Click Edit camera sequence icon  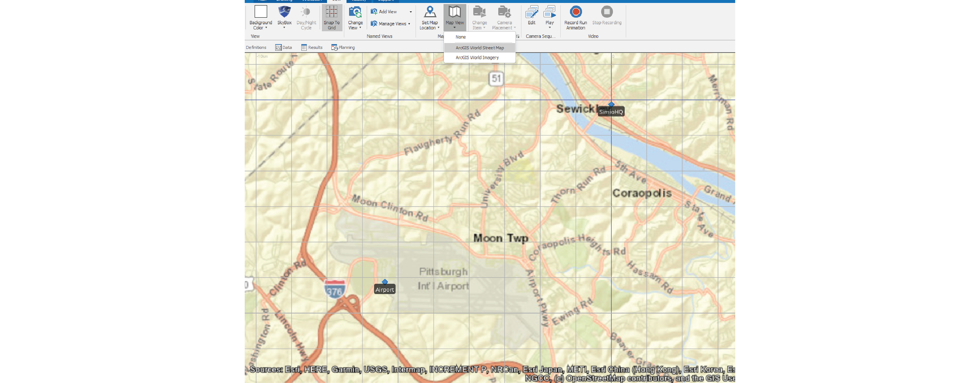(531, 12)
